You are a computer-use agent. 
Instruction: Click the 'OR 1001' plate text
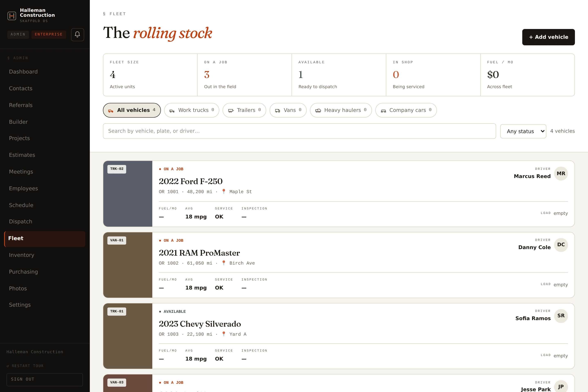point(169,192)
